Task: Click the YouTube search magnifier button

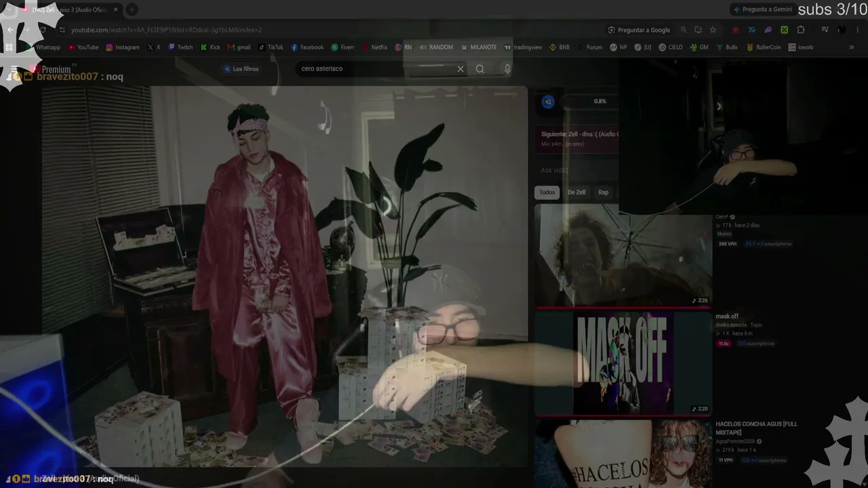Action: [x=480, y=68]
